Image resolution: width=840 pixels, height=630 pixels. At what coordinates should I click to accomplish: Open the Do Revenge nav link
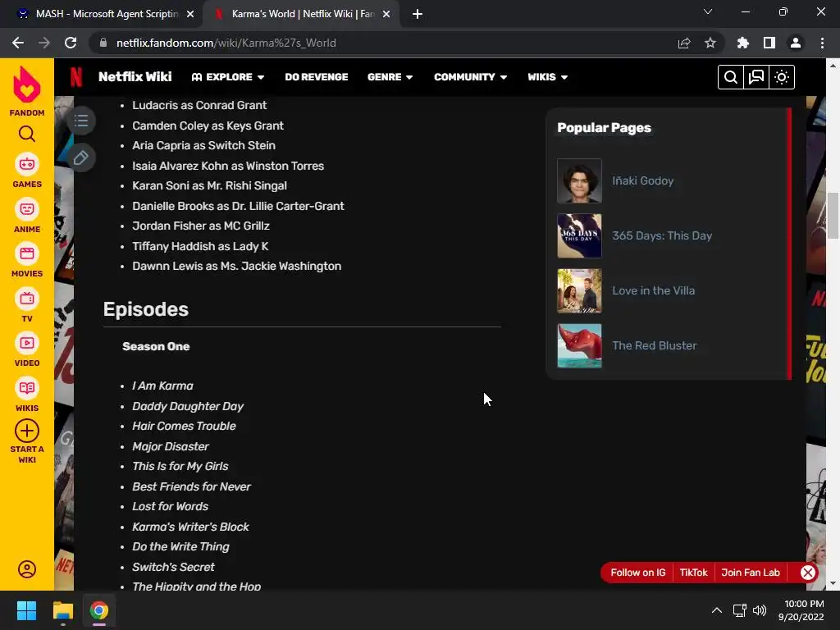317,77
